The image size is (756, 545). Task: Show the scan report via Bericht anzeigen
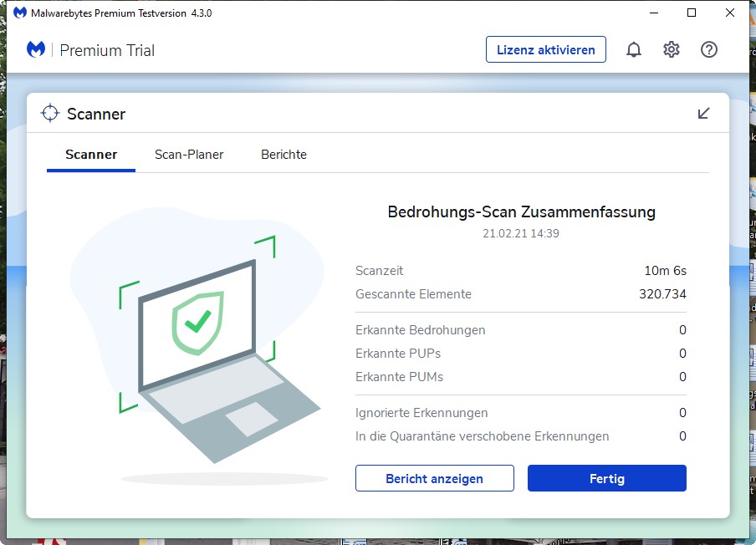pos(434,478)
